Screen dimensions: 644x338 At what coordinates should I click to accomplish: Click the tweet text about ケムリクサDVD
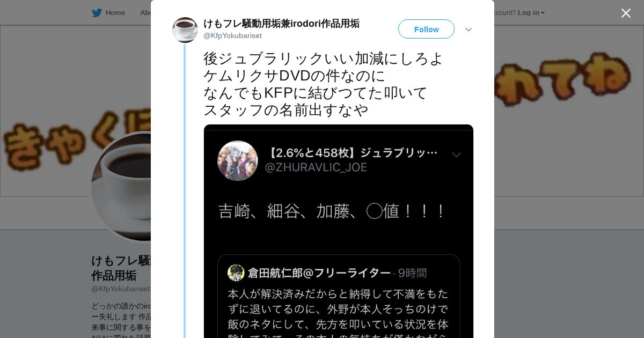[324, 84]
